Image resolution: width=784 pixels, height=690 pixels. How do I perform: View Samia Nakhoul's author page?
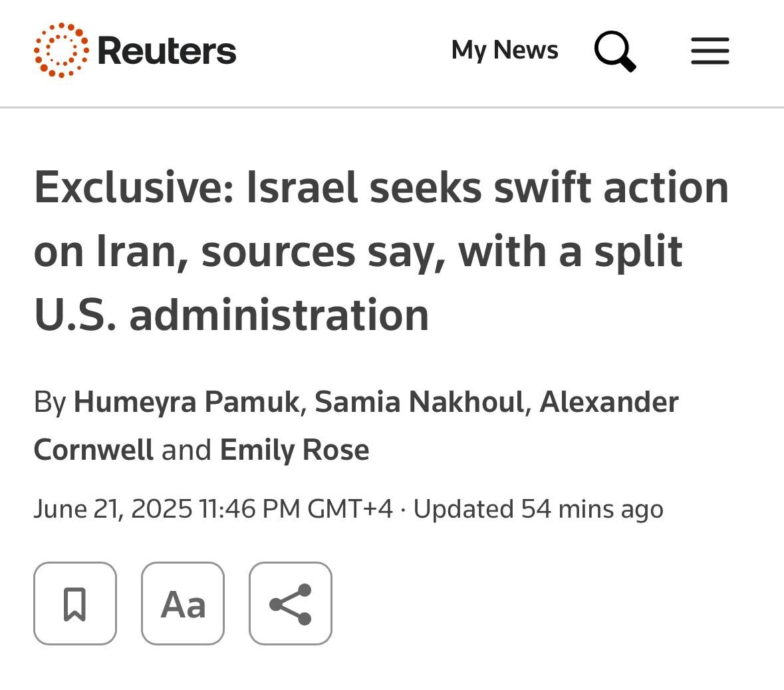coord(419,402)
